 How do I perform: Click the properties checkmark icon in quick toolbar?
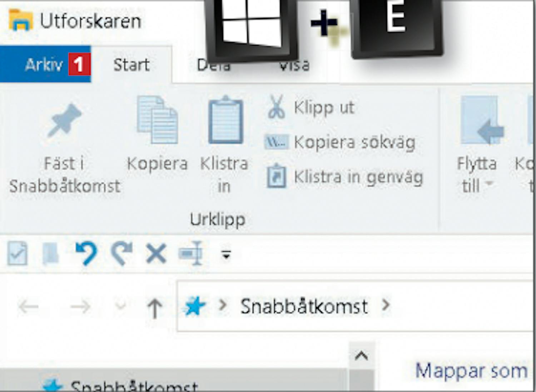pyautogui.click(x=18, y=253)
